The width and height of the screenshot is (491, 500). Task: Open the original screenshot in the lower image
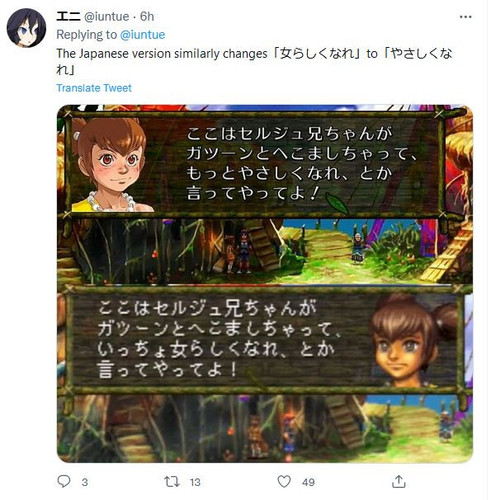pos(265,373)
